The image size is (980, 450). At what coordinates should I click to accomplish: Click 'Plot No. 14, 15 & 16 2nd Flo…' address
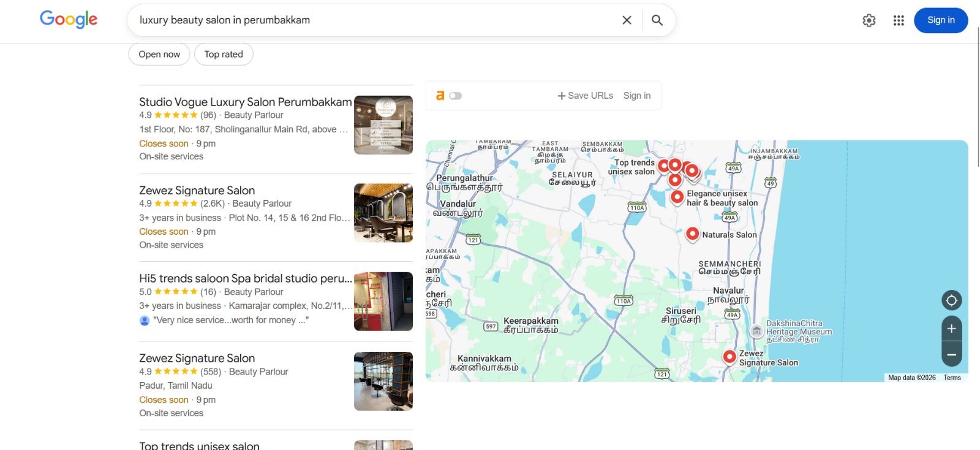pyautogui.click(x=290, y=218)
